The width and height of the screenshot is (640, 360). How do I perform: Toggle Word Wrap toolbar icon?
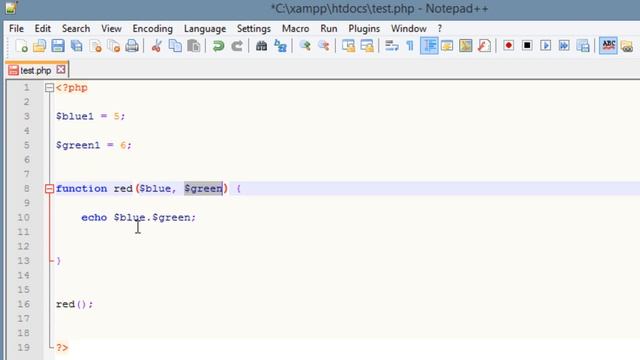click(x=391, y=46)
